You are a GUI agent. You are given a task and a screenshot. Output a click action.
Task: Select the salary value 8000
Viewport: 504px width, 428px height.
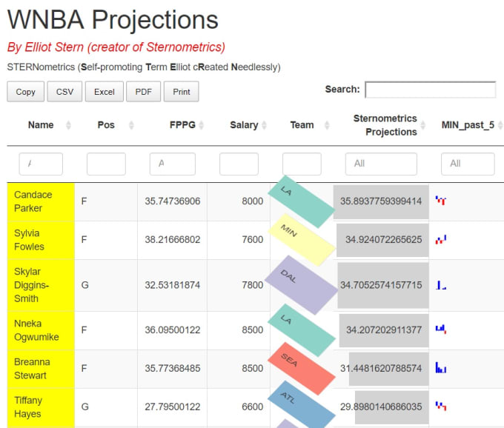coord(252,201)
